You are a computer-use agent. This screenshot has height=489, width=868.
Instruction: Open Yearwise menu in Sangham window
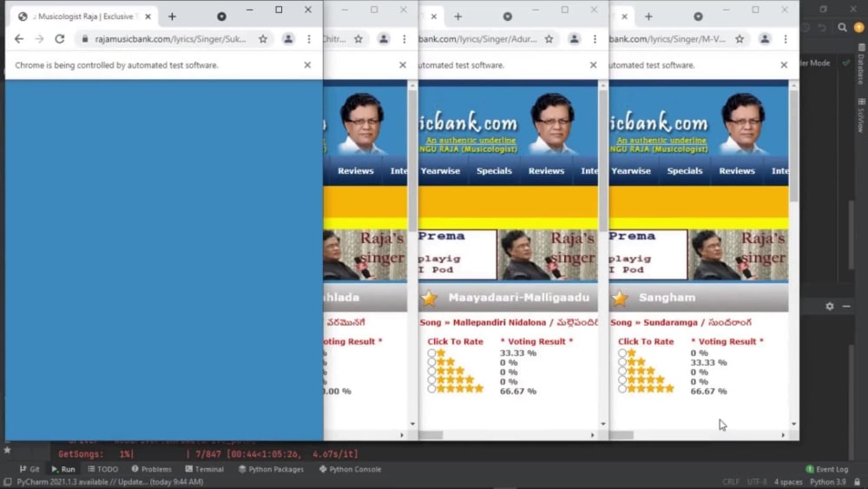(x=631, y=170)
